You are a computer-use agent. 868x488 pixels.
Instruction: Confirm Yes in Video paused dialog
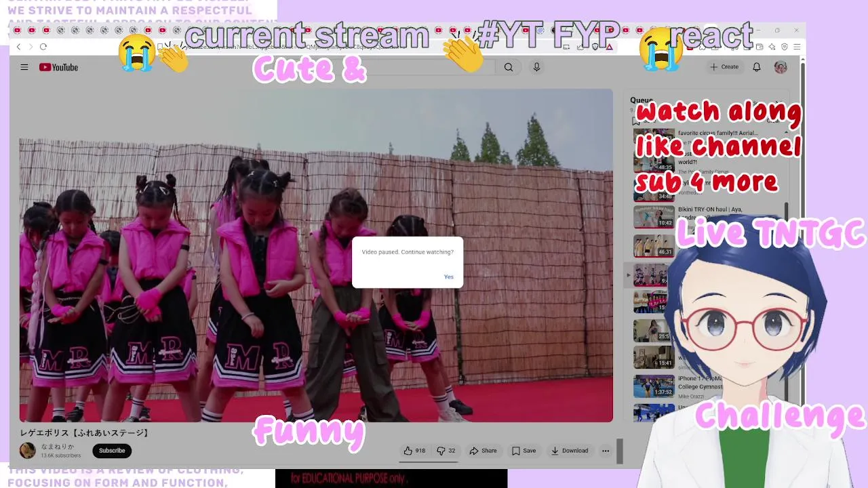[x=449, y=277]
